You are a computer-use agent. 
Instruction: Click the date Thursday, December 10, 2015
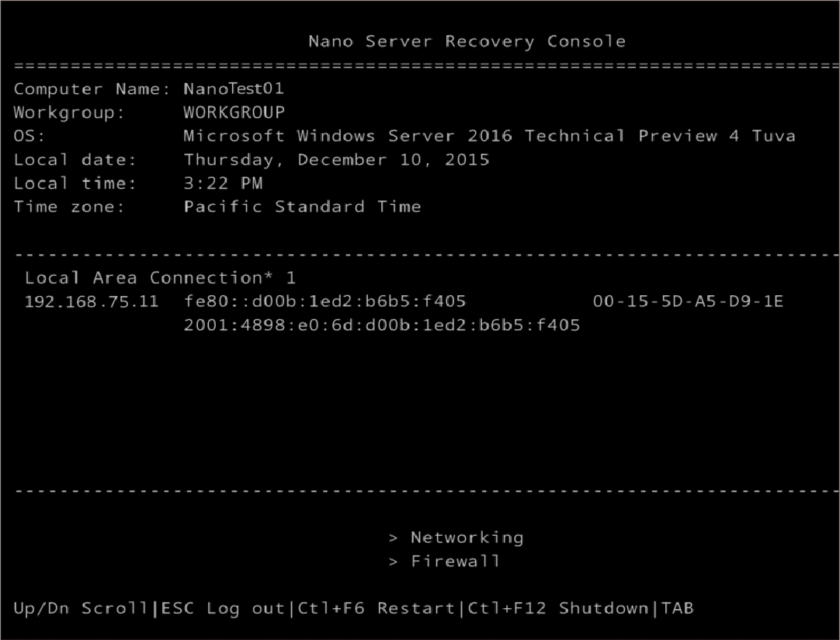coord(336,160)
